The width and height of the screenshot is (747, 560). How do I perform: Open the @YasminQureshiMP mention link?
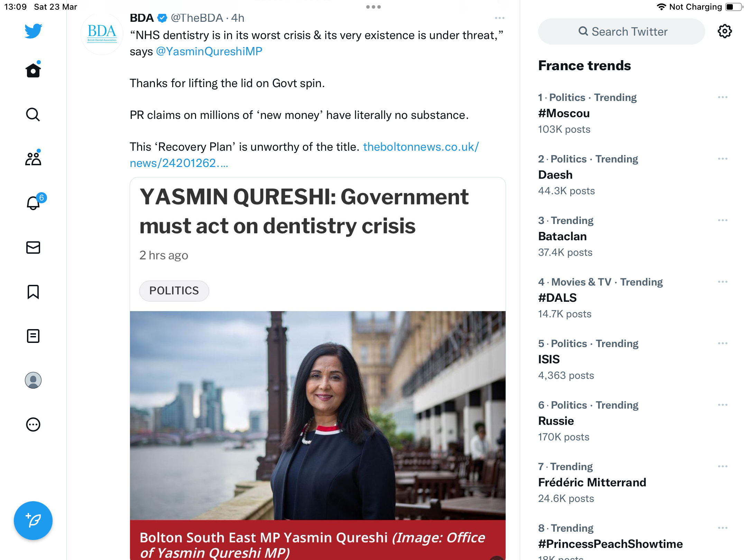click(x=209, y=51)
